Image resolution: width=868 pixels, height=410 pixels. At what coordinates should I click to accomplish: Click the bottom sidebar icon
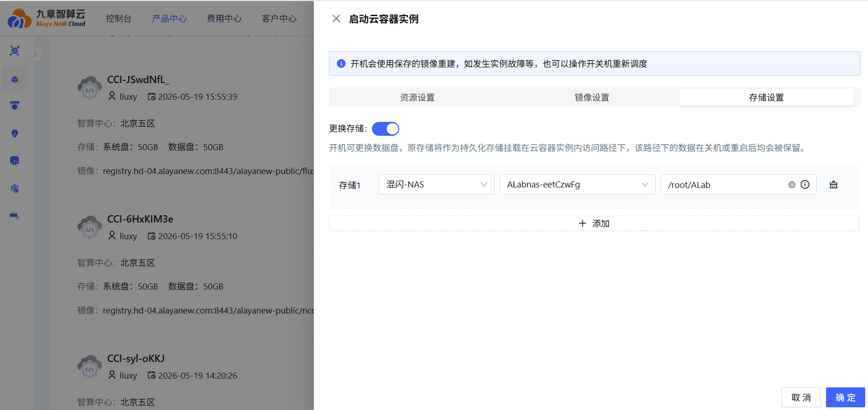tap(15, 216)
